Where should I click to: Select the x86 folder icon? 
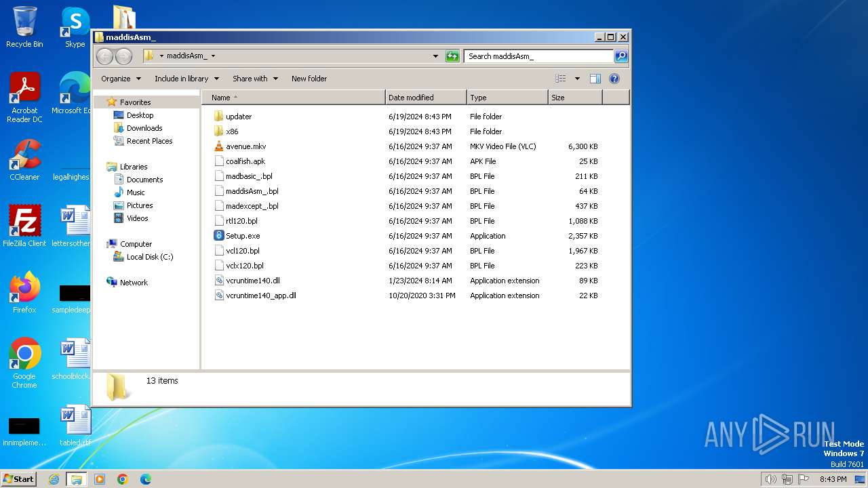tap(218, 131)
